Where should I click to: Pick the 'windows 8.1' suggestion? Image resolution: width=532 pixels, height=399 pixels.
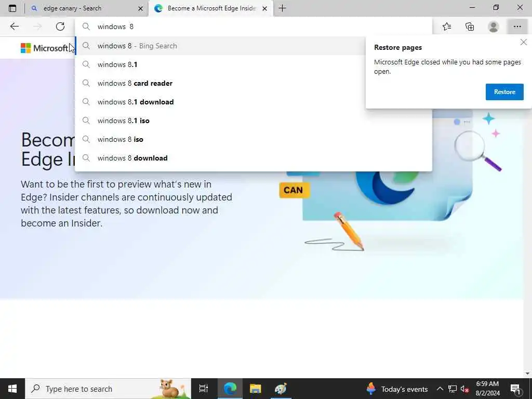(220, 64)
